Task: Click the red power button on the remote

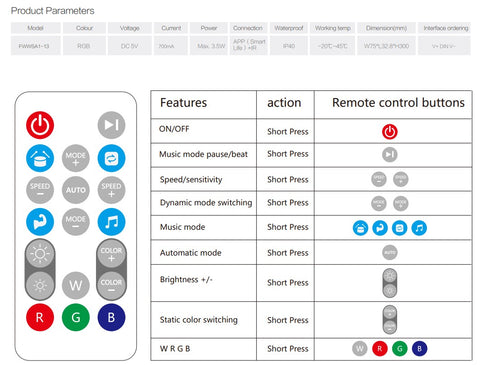Action: [x=40, y=125]
